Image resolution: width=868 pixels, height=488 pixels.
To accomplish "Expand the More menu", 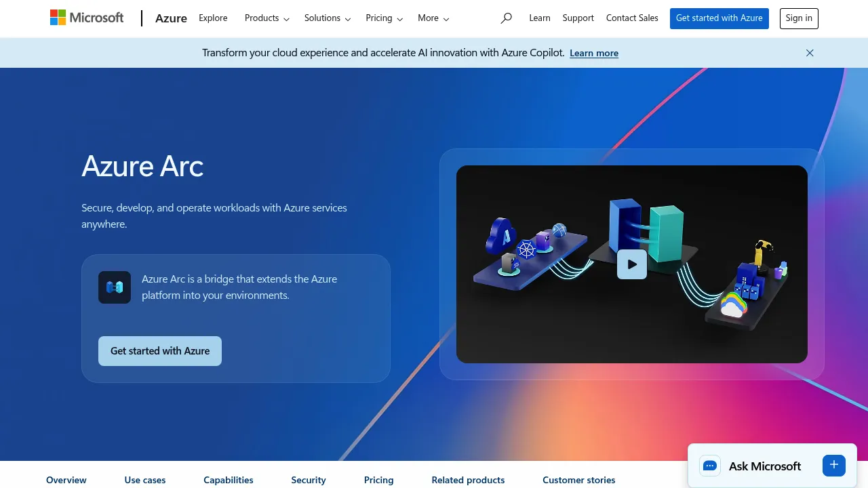I will (x=433, y=18).
